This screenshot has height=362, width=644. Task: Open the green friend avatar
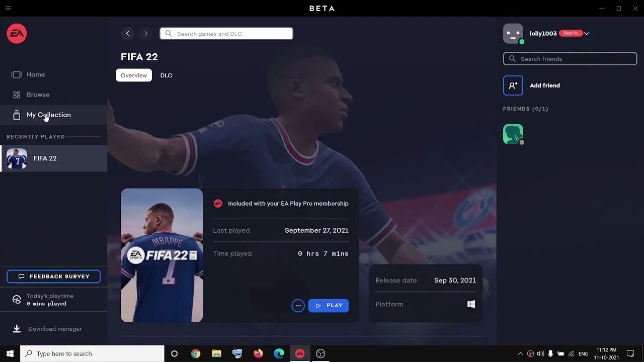[x=513, y=134]
